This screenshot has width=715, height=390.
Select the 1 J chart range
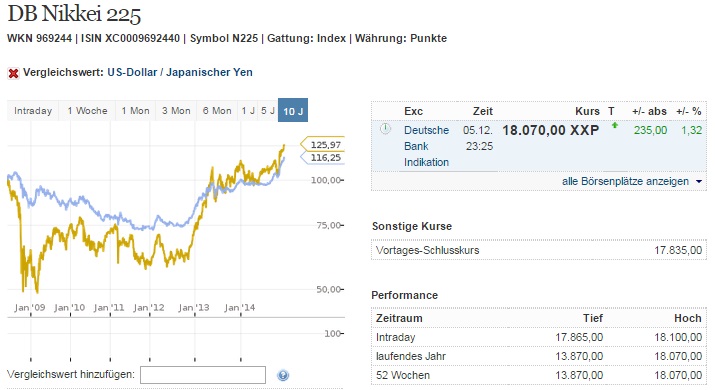point(248,111)
